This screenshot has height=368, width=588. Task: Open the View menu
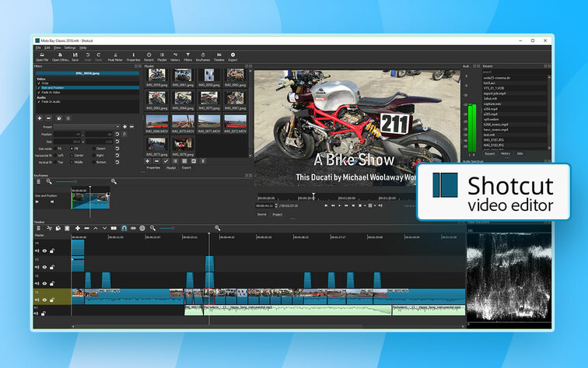pyautogui.click(x=57, y=47)
